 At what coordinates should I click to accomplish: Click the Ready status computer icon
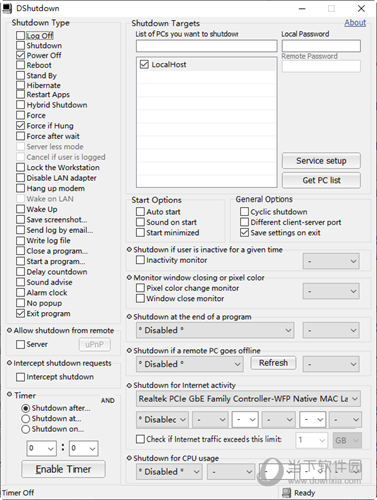click(x=286, y=493)
